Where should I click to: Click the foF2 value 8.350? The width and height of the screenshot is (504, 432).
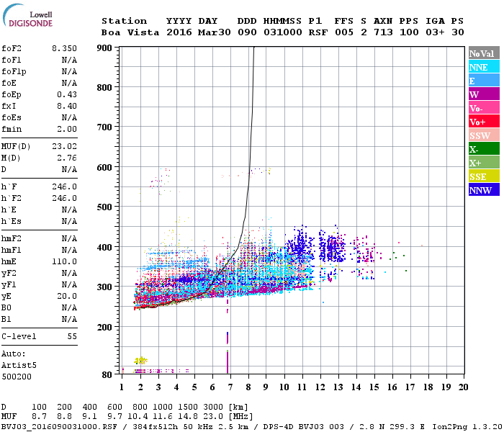pyautogui.click(x=64, y=48)
